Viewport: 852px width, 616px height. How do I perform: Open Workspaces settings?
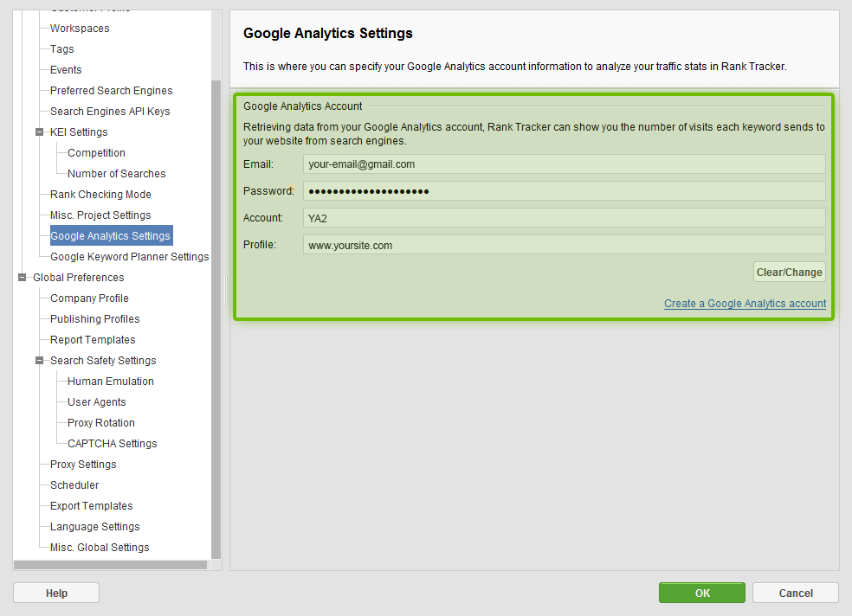pos(80,29)
